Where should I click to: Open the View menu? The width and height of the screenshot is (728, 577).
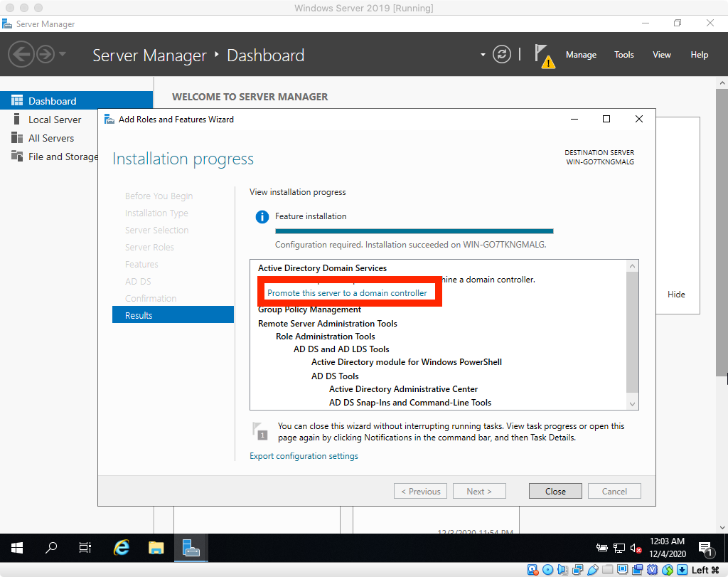662,55
